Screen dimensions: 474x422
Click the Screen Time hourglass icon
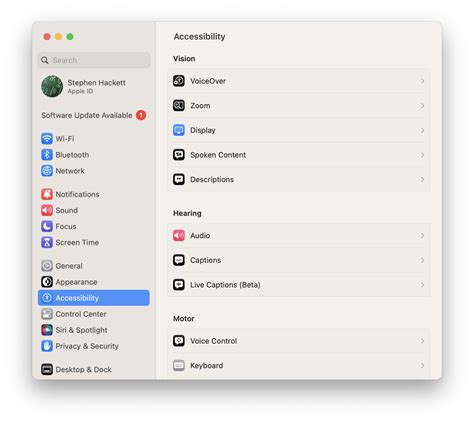click(x=47, y=242)
